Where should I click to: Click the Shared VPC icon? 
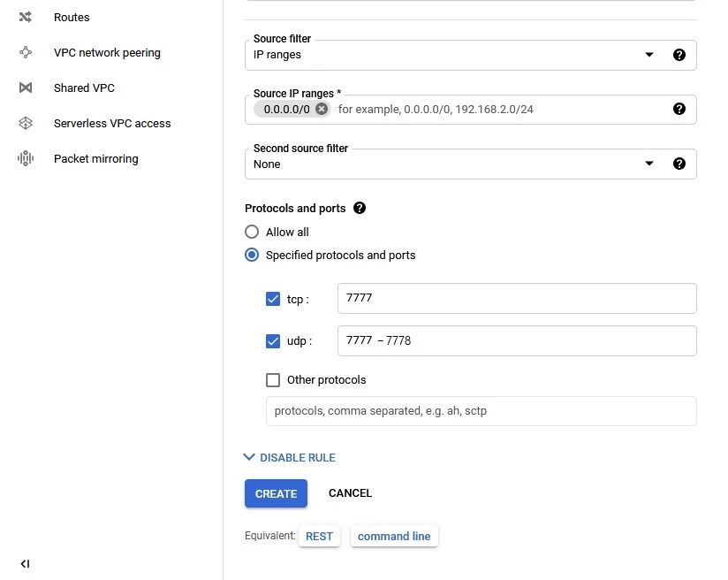[x=26, y=88]
